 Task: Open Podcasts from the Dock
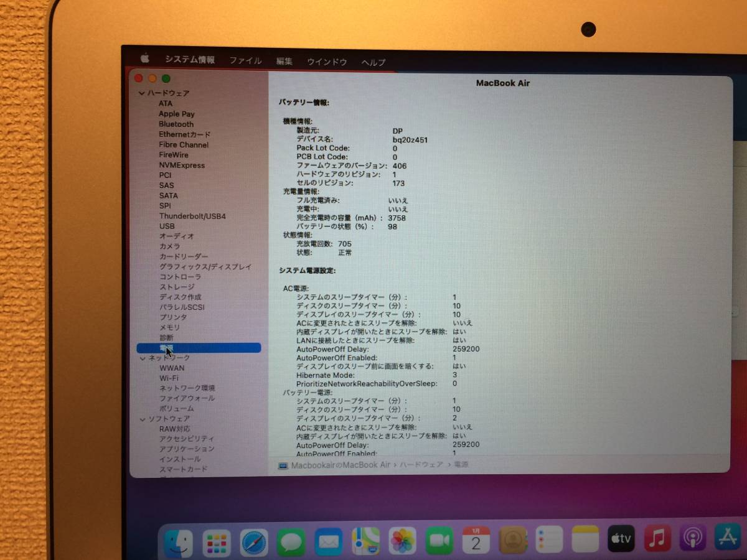coord(693,538)
